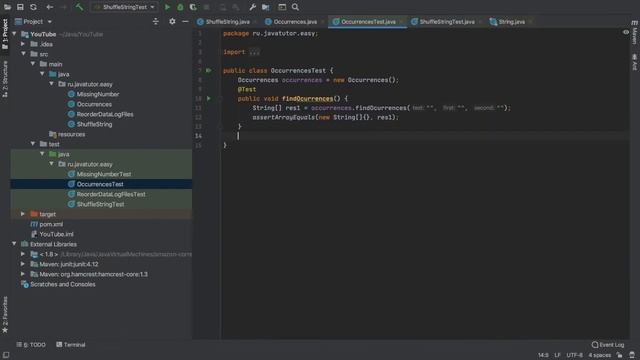Open the Project view selector dropdown

[33, 21]
